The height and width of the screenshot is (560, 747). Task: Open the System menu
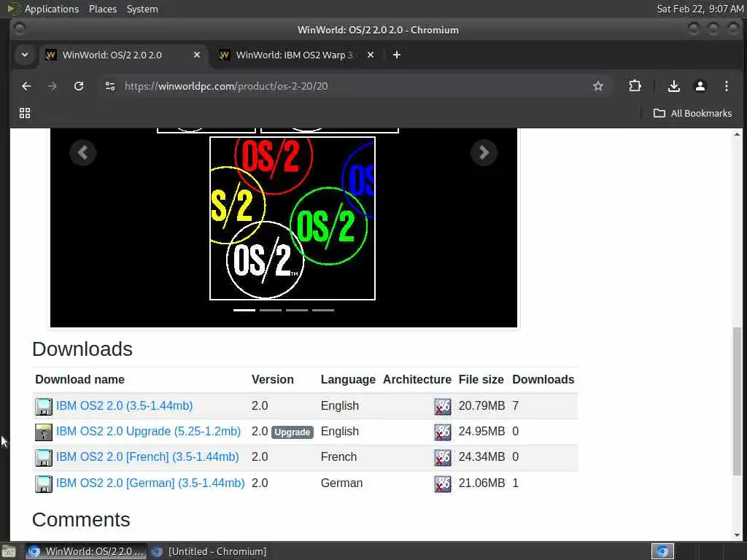[142, 9]
